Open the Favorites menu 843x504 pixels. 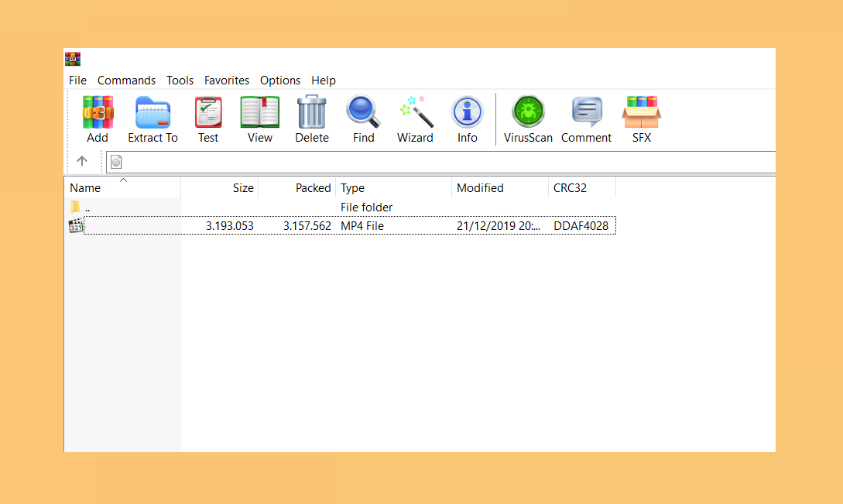pos(226,81)
